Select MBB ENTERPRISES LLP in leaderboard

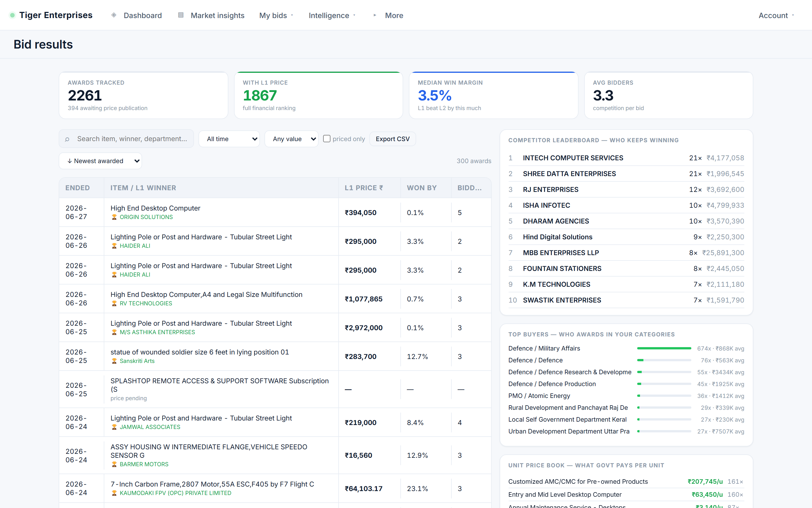click(626, 253)
